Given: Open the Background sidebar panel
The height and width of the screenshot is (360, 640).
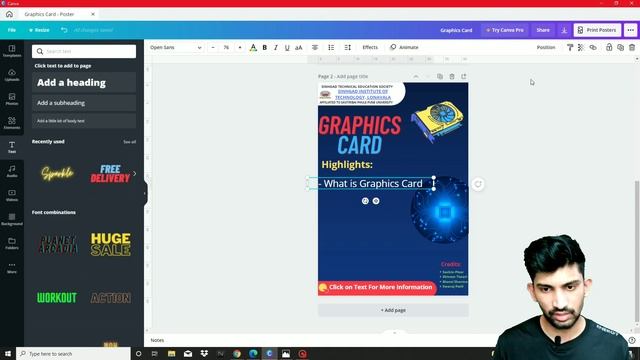Looking at the screenshot, I should pyautogui.click(x=12, y=219).
